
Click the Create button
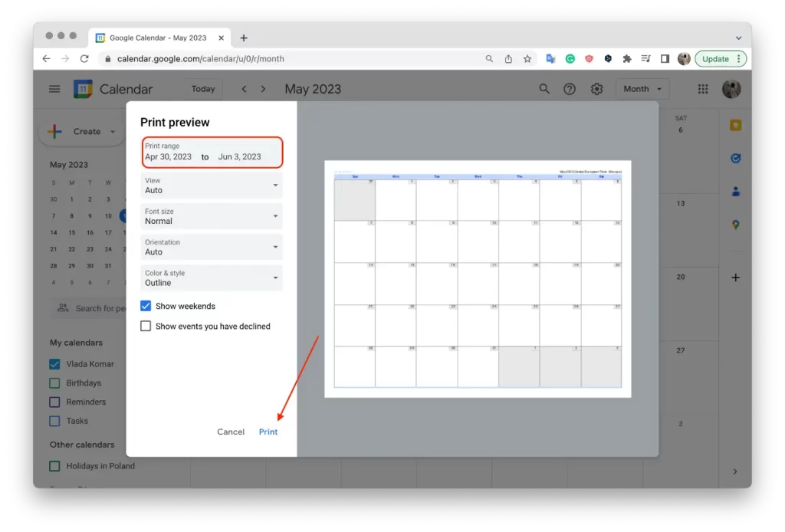(x=81, y=132)
